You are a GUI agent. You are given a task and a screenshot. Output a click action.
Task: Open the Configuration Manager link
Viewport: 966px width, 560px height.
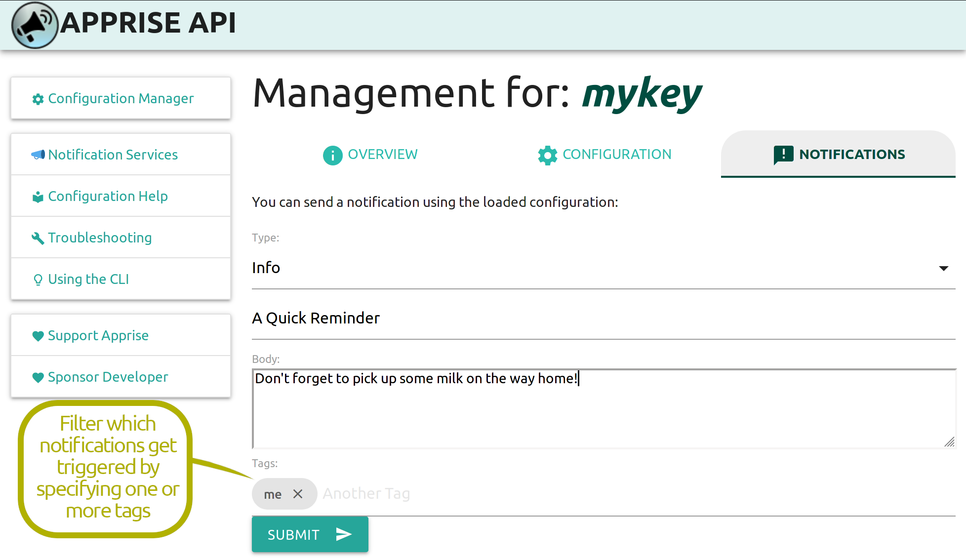[x=121, y=98]
